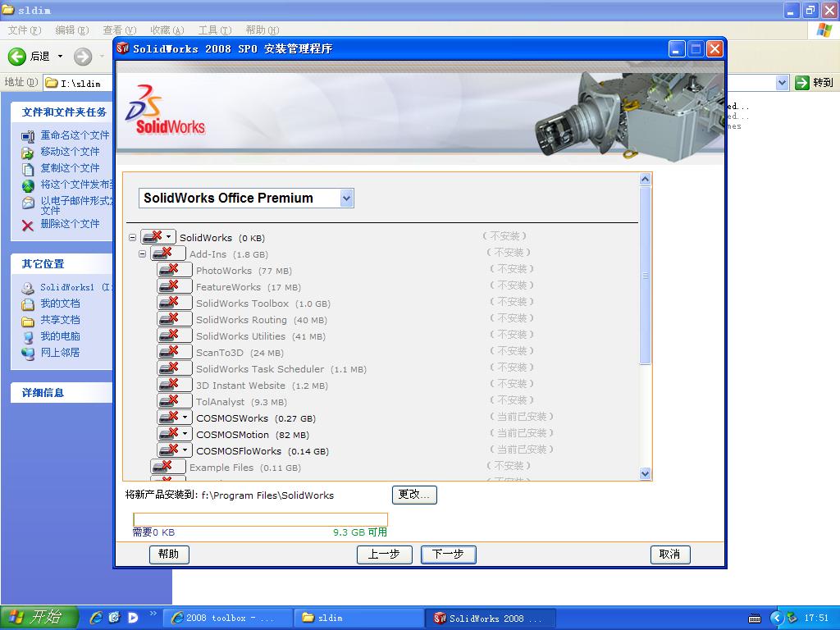Image resolution: width=840 pixels, height=630 pixels.
Task: Click the install-state icon for SolidWorks Utilities
Action: click(175, 336)
